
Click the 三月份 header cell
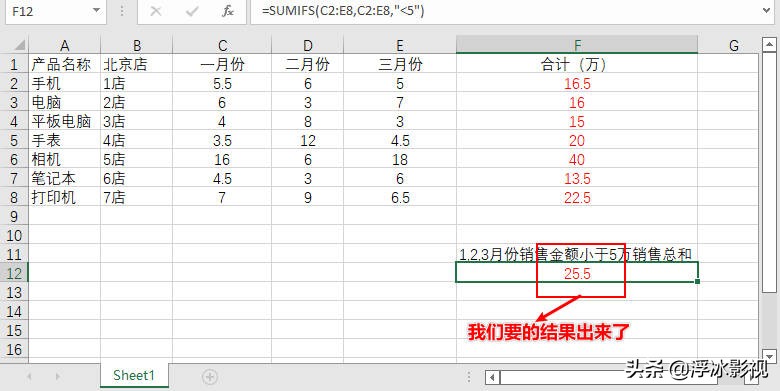click(400, 64)
